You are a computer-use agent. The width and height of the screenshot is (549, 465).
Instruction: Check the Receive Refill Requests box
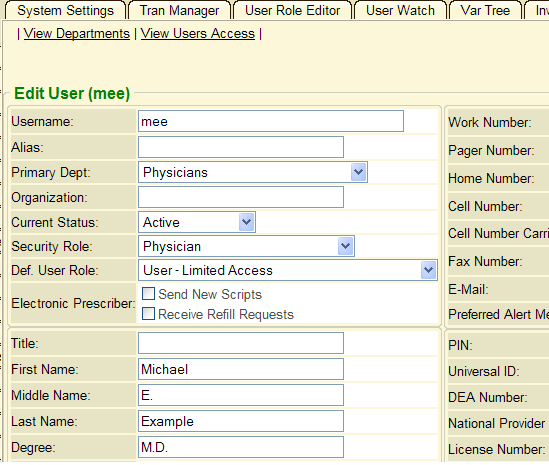(148, 314)
